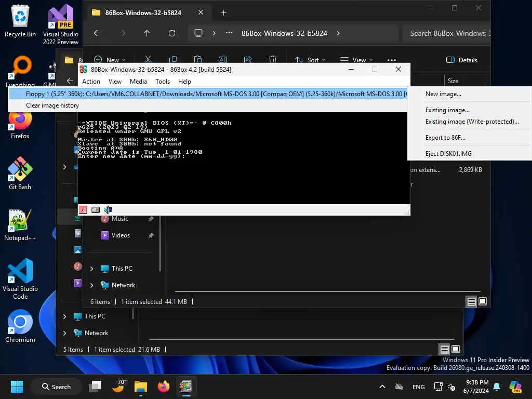Screen dimensions: 532x399
Task: Click the Search 86Box-Windows-32 input field
Action: coord(446,33)
